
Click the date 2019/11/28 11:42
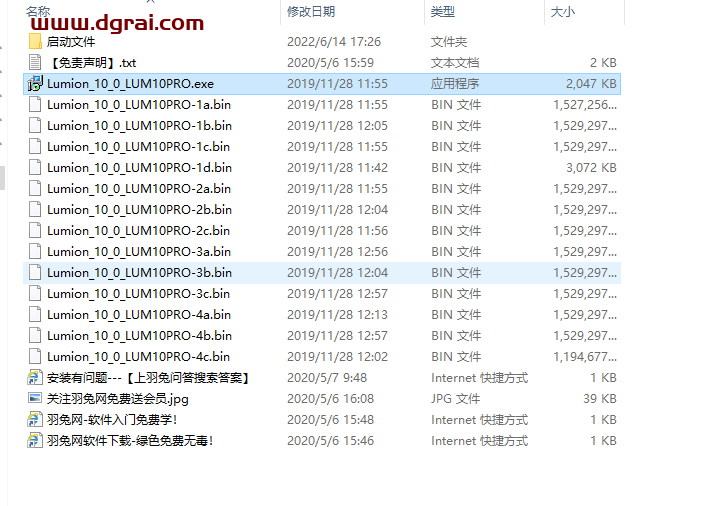337,168
